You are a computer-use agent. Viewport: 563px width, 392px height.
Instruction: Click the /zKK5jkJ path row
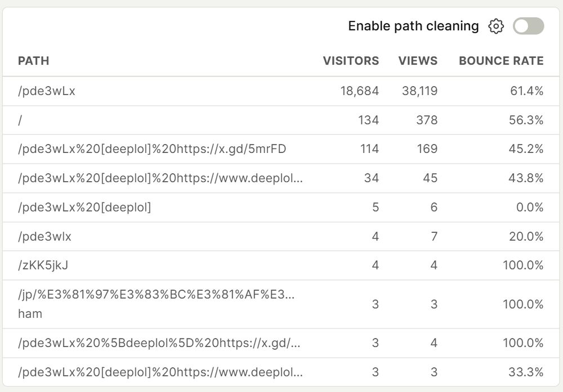coord(42,265)
